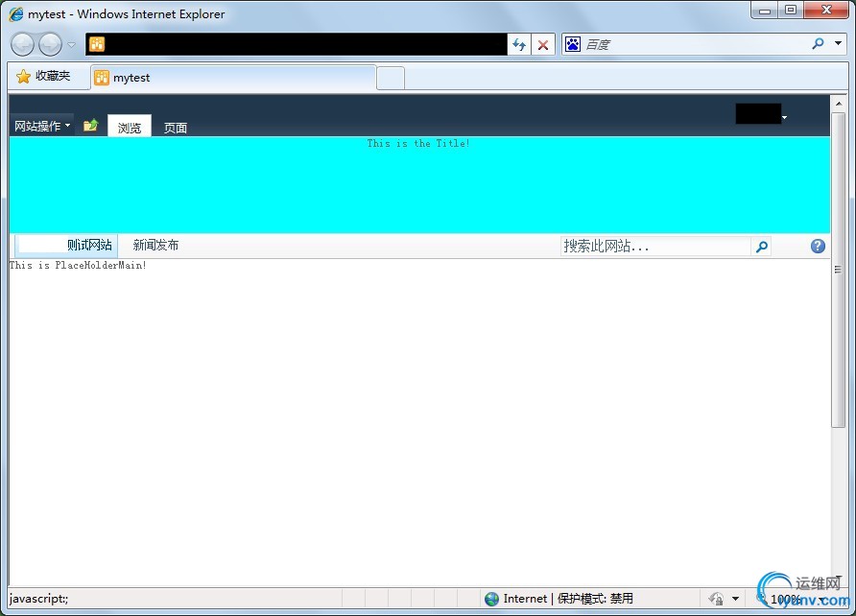Click the site search magnifier icon
The width and height of the screenshot is (856, 616).
762,247
